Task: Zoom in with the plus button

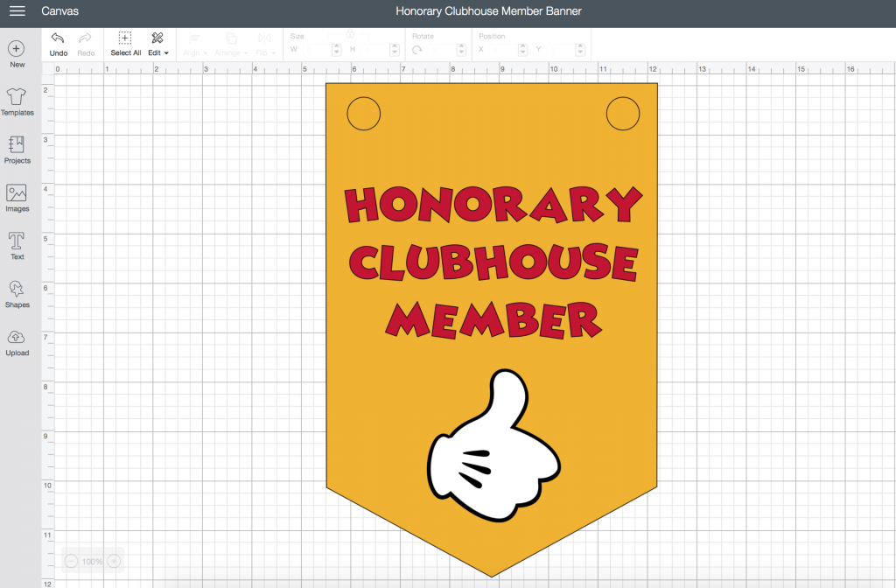Action: click(x=114, y=561)
